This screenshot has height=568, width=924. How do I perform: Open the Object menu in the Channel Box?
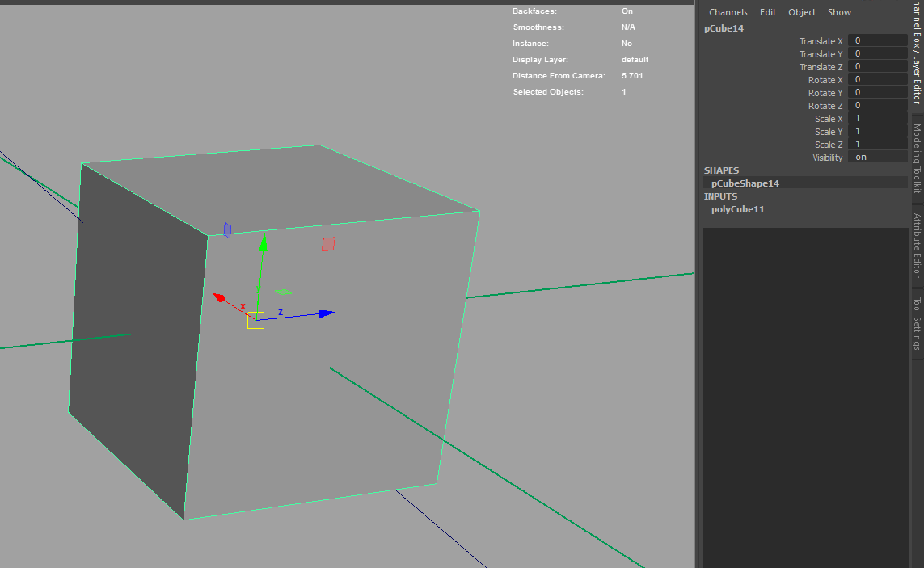pyautogui.click(x=801, y=12)
